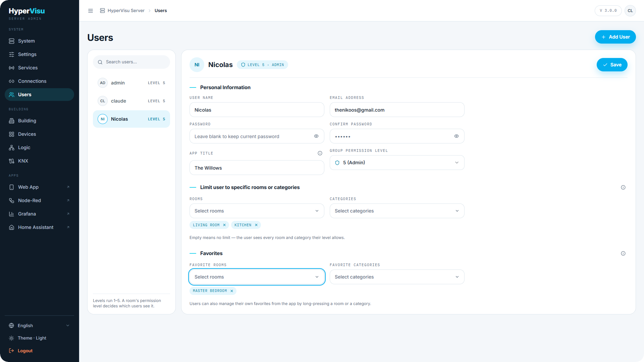Expand the English language selector
Image resolution: width=644 pixels, height=362 pixels.
40,325
